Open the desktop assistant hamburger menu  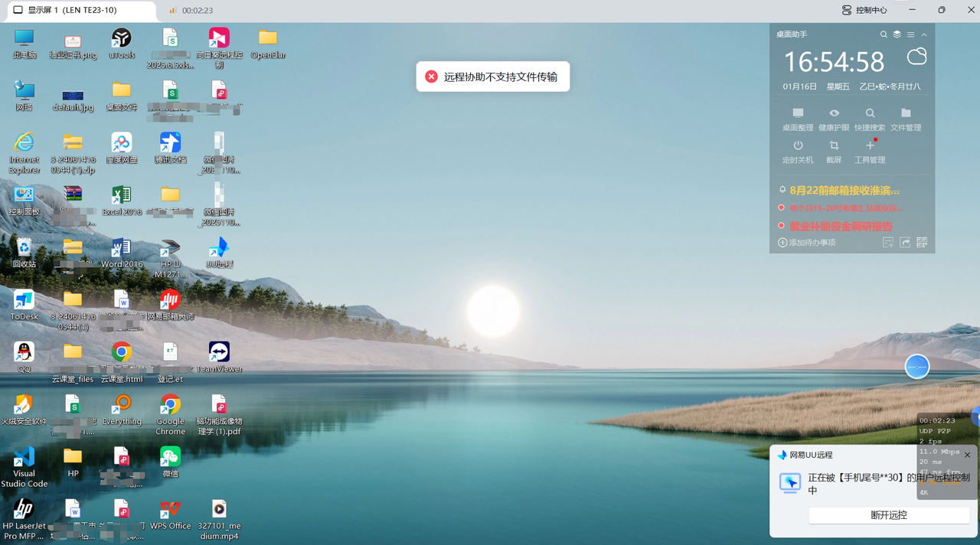tap(910, 34)
